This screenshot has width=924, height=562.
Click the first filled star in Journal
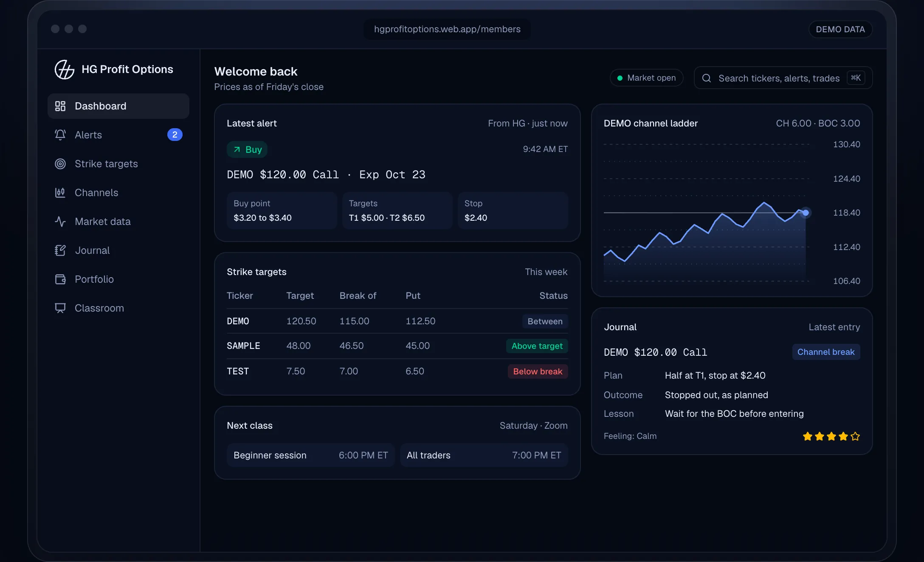pyautogui.click(x=808, y=436)
